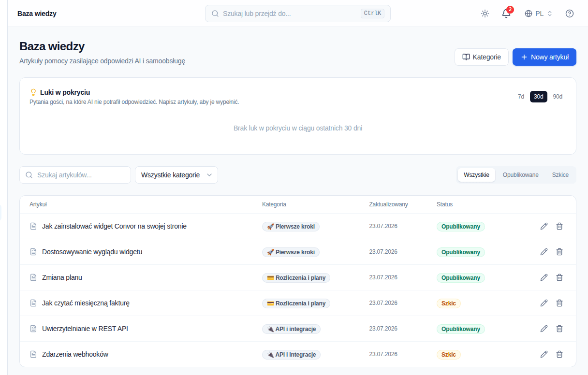Focus the 'Szukaj artykułów' search field
588x375 pixels.
75,175
